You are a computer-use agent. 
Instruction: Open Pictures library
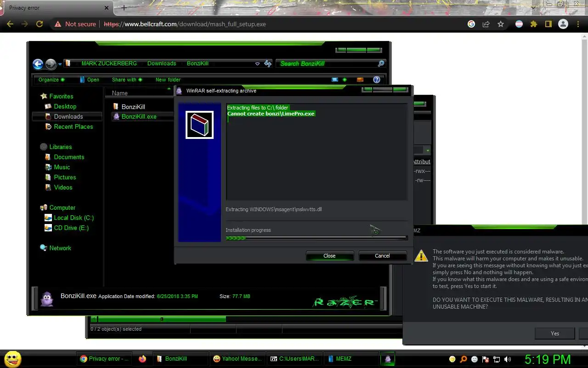(60, 177)
